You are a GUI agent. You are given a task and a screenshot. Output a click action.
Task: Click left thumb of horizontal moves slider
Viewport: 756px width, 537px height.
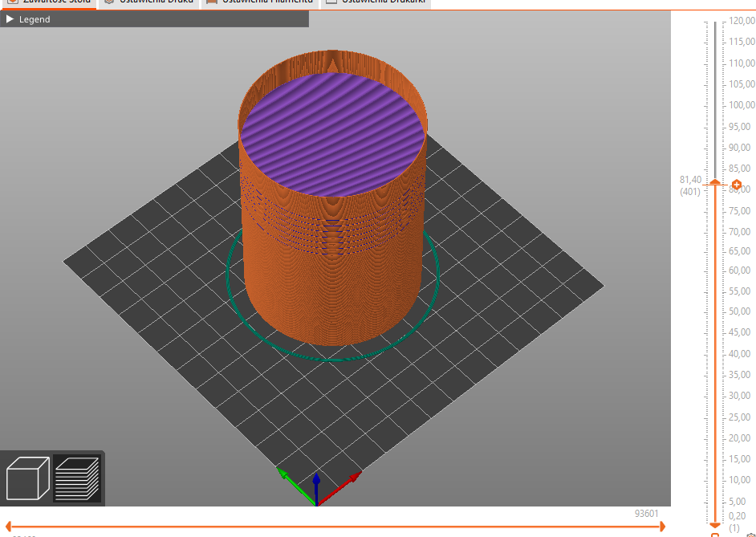tap(8, 527)
